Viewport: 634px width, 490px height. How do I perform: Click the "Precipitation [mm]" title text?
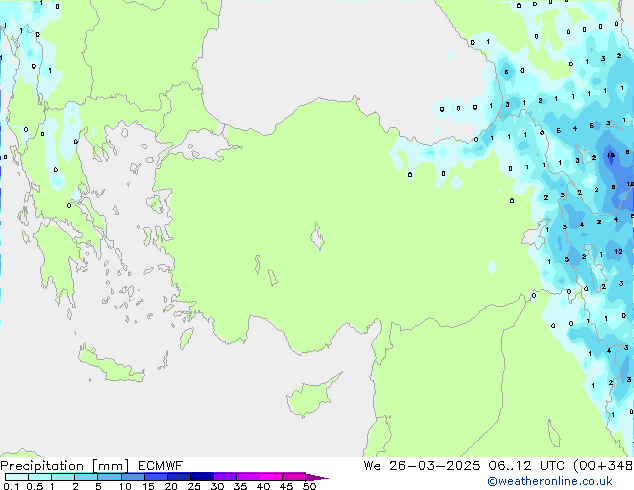click(65, 466)
